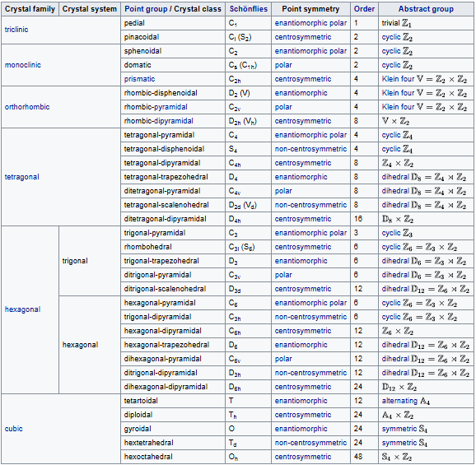Open non-centrosymmetric link in tetragonal-disphenoidal row
The width and height of the screenshot is (476, 465).
point(310,149)
